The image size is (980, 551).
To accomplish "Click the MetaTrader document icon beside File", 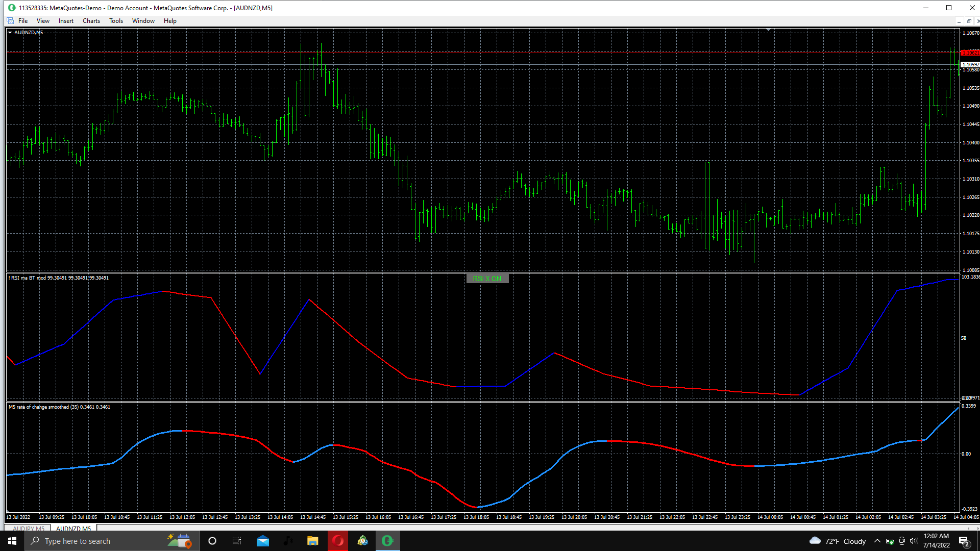I will [10, 21].
